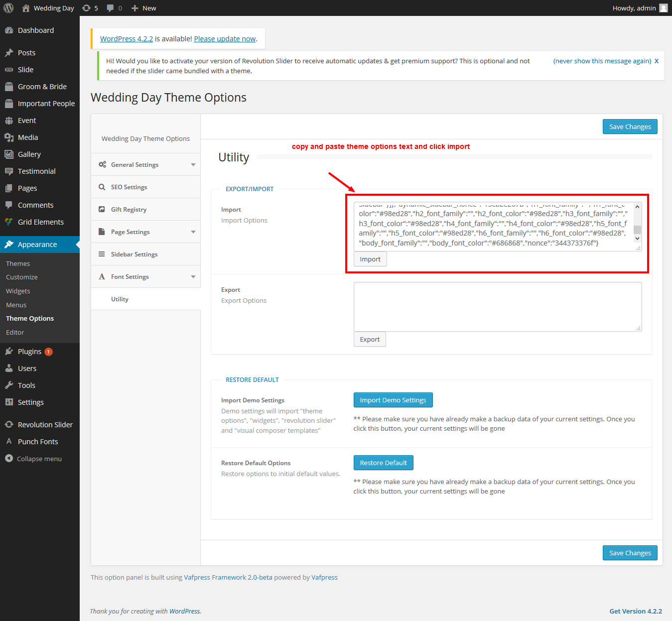The height and width of the screenshot is (621, 672).
Task: Click the blue Import Demo Settings button
Action: click(x=393, y=400)
